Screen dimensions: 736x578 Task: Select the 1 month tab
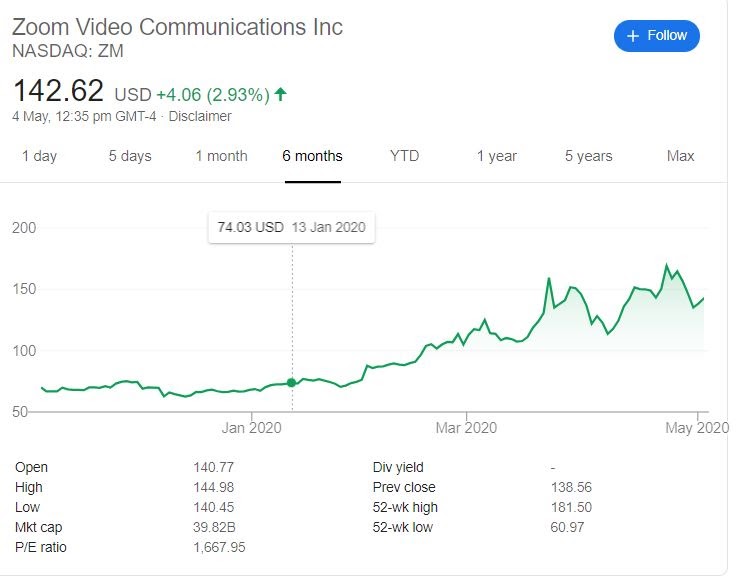click(221, 156)
